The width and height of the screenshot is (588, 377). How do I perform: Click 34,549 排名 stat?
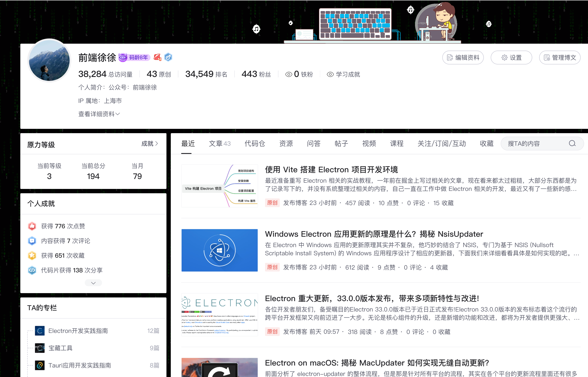(206, 74)
